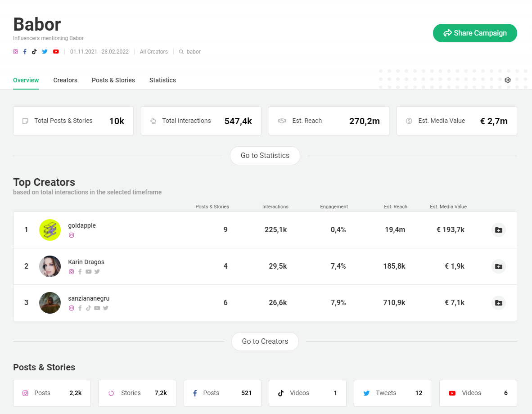Click the Est. Media Value coin icon

coord(409,121)
